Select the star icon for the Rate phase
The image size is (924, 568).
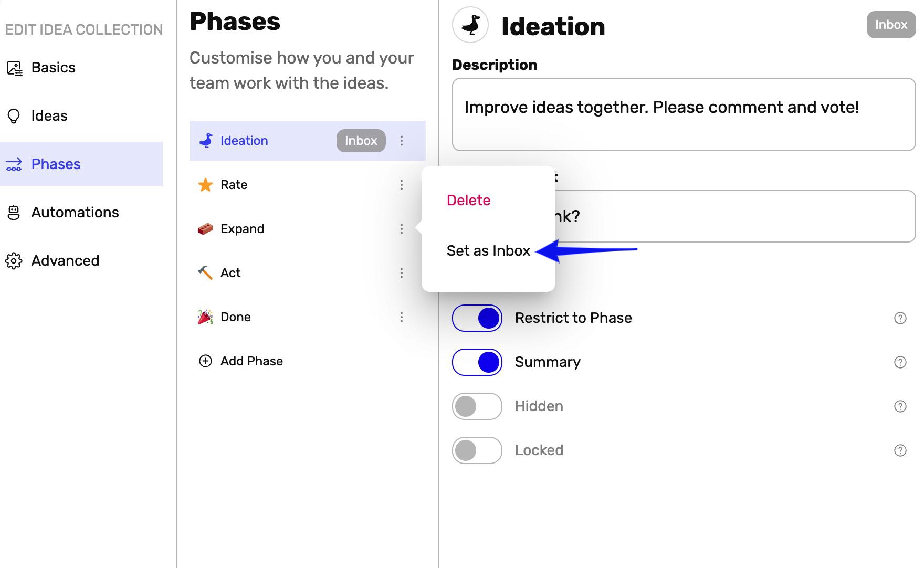[x=205, y=184]
